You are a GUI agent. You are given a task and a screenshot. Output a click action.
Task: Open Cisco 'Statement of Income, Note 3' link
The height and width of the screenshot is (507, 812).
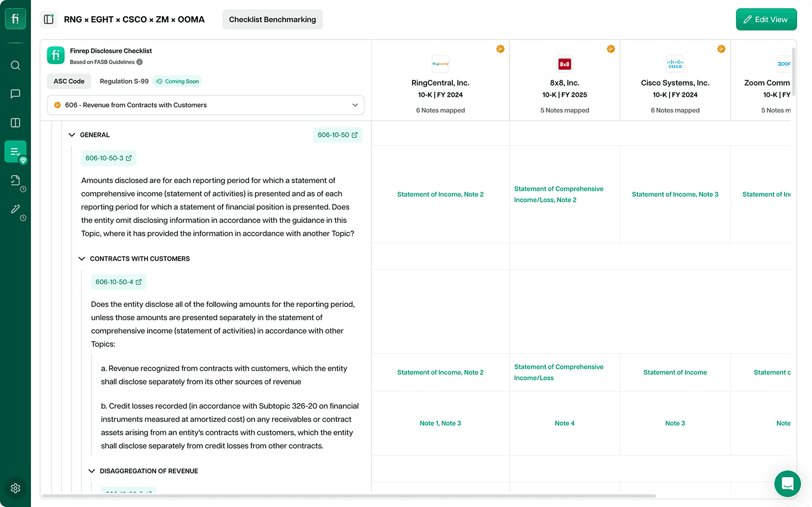675,195
